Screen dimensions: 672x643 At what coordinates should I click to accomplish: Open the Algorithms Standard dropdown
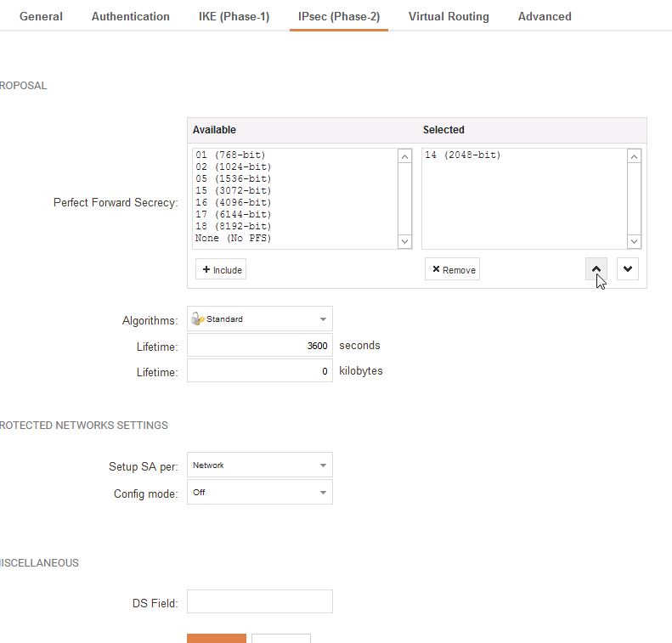click(259, 319)
